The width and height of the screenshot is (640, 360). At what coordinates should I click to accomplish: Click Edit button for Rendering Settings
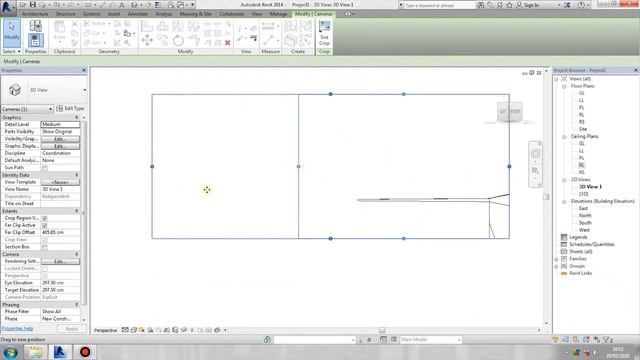point(60,261)
